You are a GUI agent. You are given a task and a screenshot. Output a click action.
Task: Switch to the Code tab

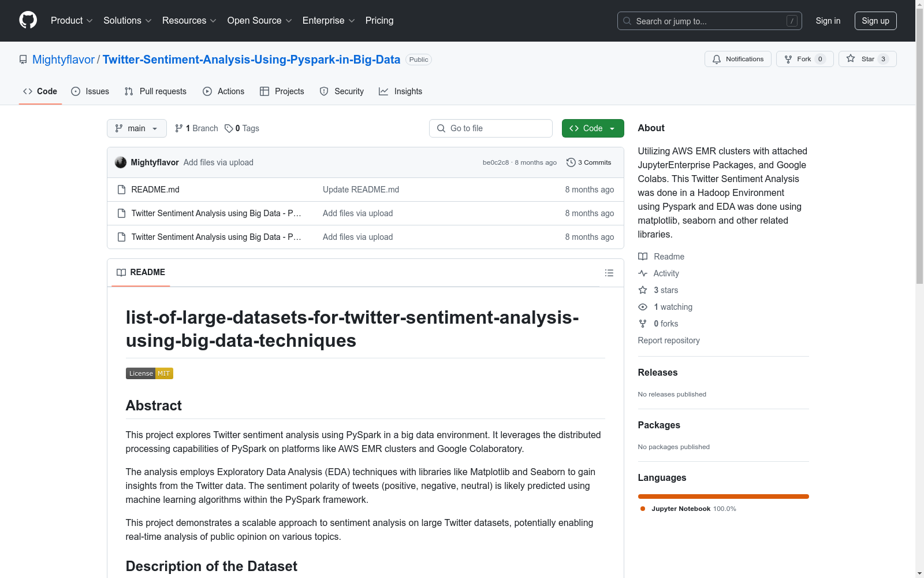40,91
